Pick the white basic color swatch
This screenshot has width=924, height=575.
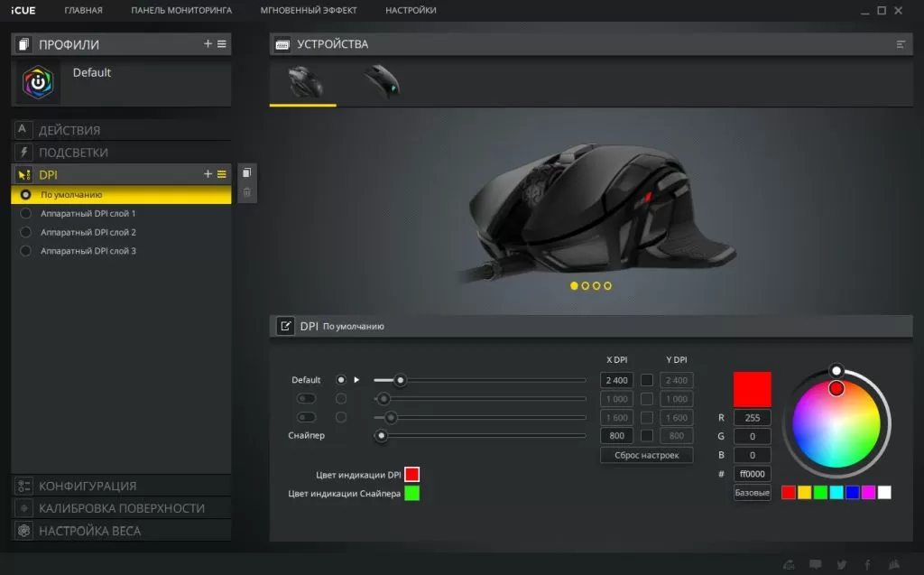click(x=884, y=493)
